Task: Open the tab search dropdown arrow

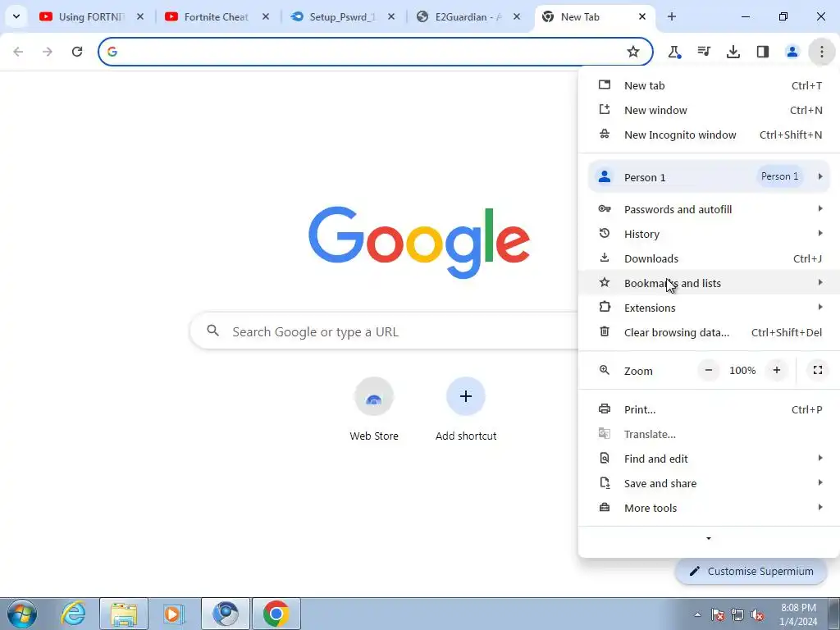Action: (x=16, y=16)
